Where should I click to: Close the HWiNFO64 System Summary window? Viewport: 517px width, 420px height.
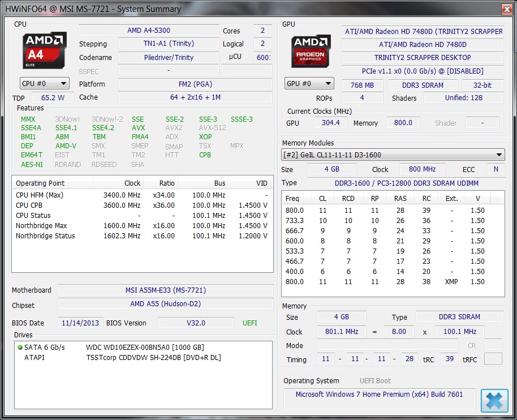point(506,9)
